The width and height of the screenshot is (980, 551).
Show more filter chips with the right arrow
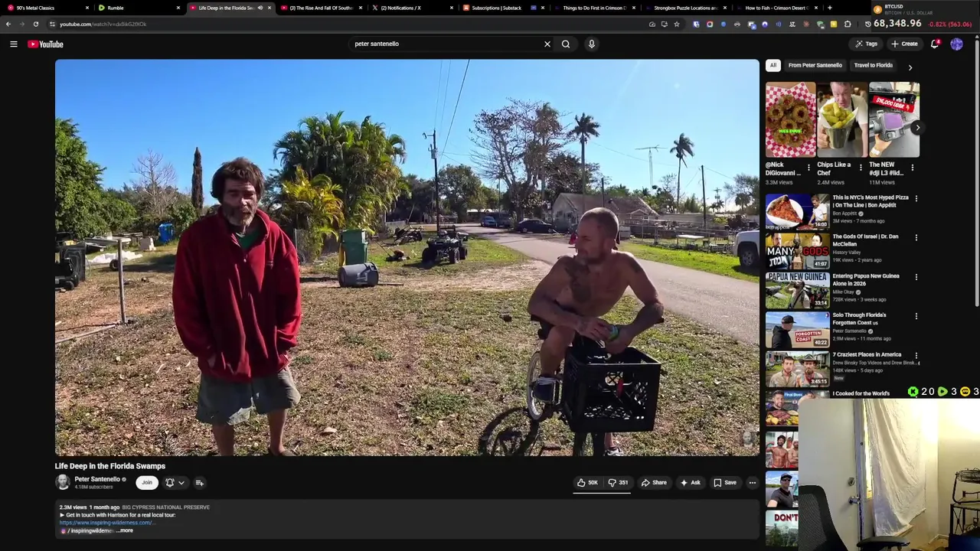[x=910, y=67]
